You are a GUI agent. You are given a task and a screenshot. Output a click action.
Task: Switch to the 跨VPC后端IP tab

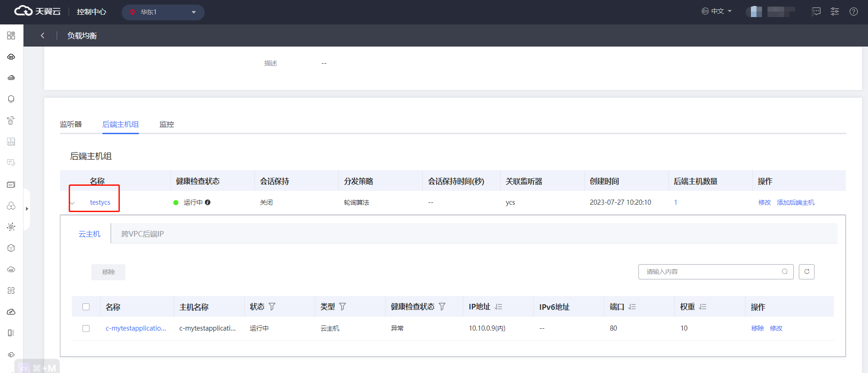(x=142, y=234)
